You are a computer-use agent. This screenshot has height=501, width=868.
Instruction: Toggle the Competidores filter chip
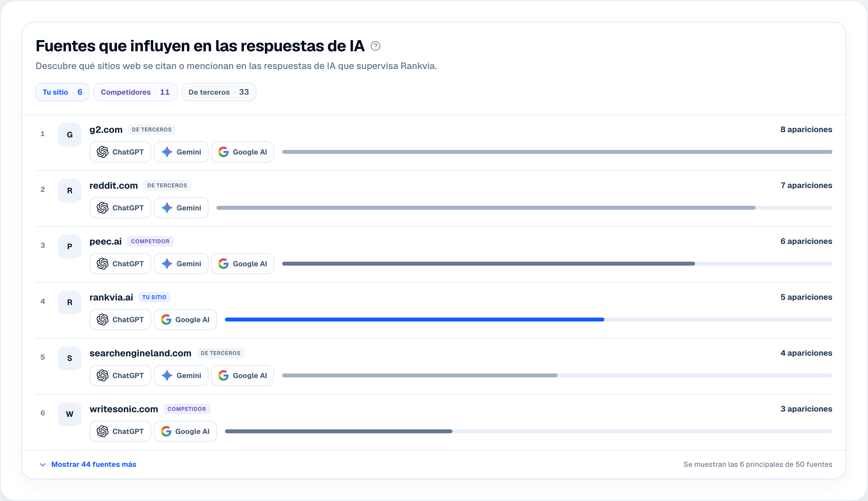pyautogui.click(x=135, y=92)
